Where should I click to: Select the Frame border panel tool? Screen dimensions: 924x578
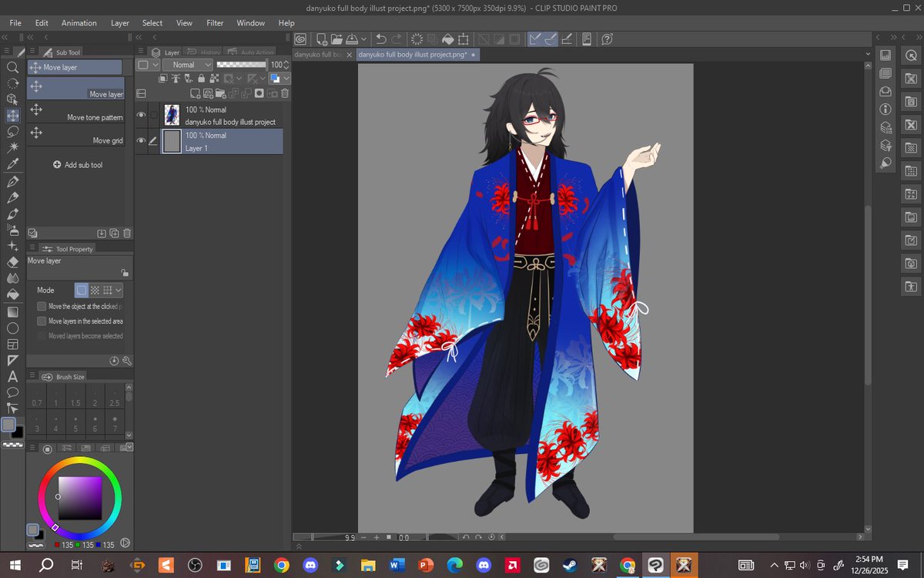[12, 344]
